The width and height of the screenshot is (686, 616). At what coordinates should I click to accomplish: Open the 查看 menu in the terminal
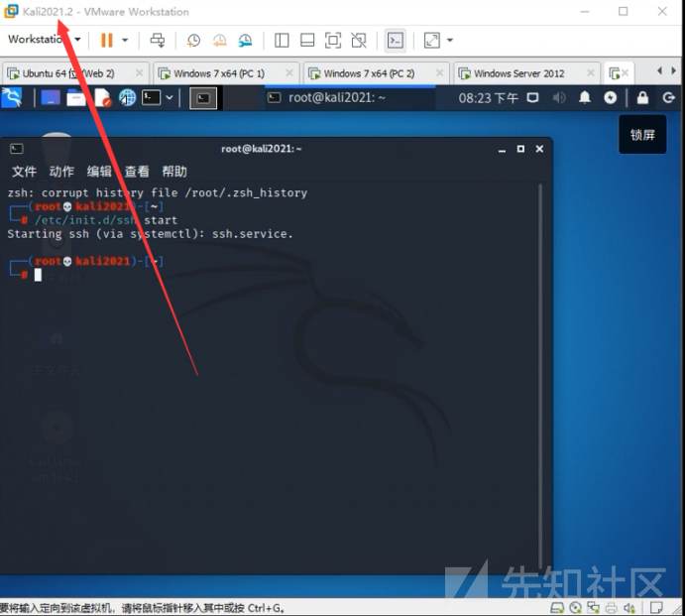(137, 172)
